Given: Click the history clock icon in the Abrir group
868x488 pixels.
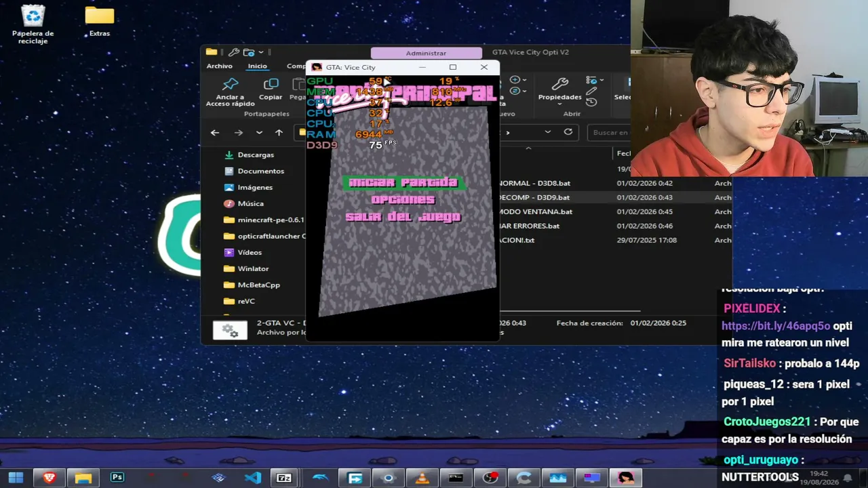Looking at the screenshot, I should (x=591, y=102).
